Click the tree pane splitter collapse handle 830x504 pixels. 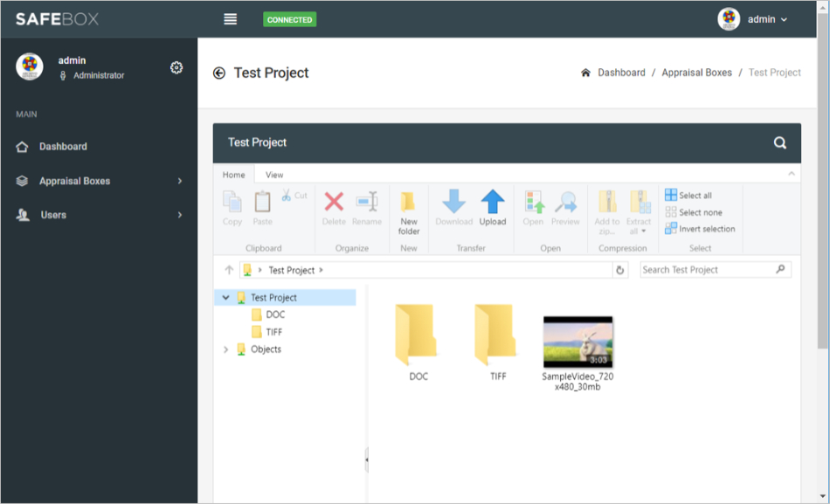pyautogui.click(x=366, y=459)
